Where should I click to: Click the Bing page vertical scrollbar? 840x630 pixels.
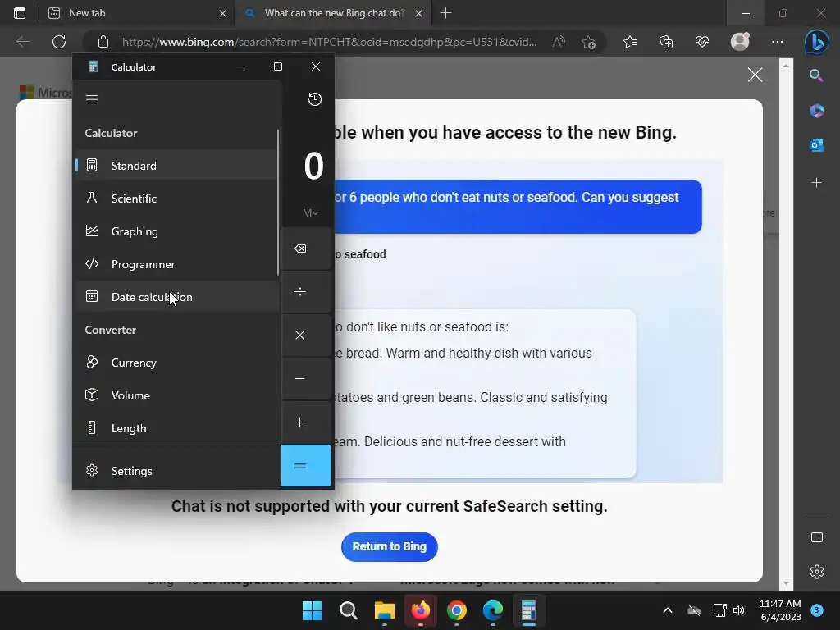pos(786,324)
